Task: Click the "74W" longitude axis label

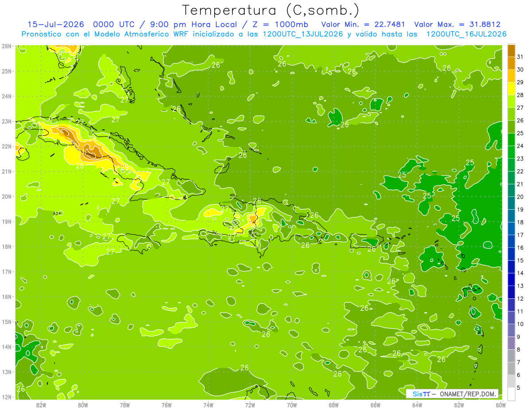Action: (208, 405)
